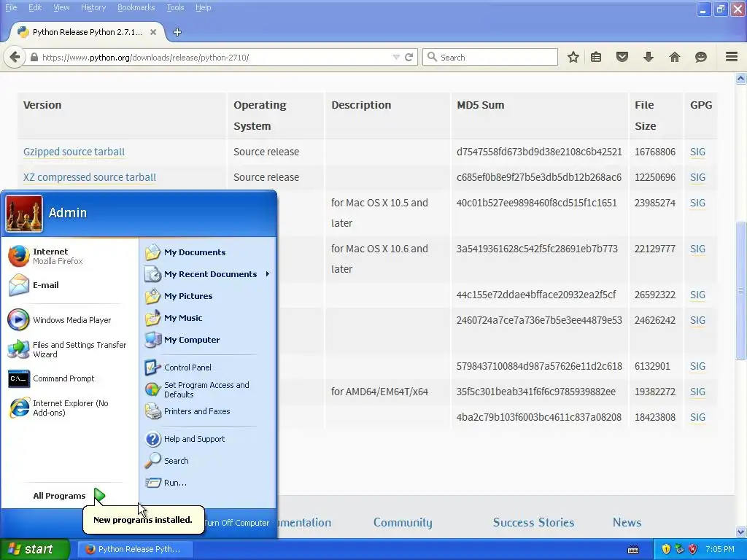Click the red shield tray icon
747x560 pixels.
(693, 549)
